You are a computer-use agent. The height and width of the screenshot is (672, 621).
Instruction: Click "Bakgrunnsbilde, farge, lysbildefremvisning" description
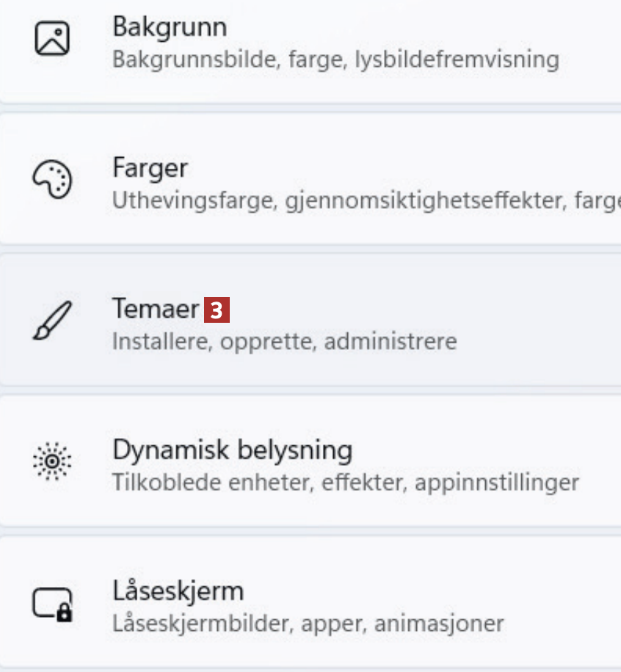point(335,59)
